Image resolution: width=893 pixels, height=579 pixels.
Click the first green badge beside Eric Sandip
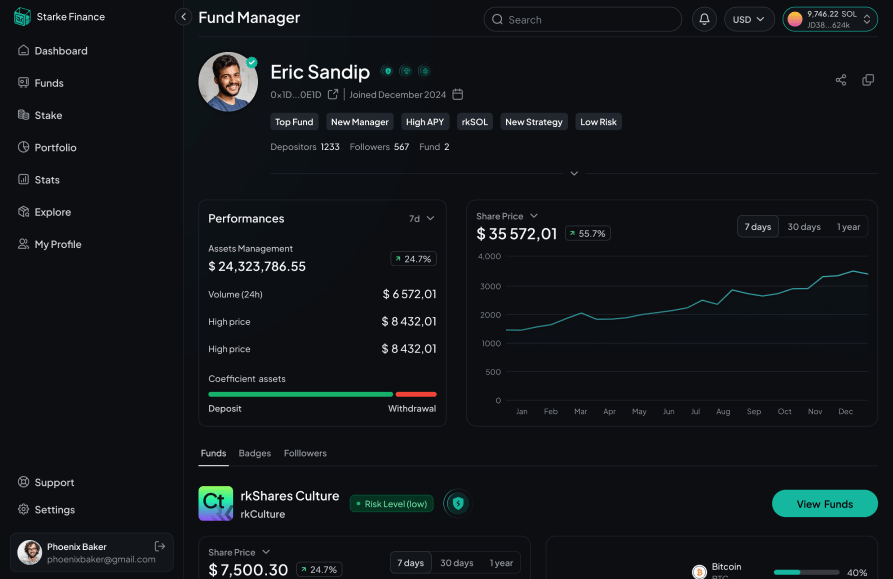click(x=387, y=71)
